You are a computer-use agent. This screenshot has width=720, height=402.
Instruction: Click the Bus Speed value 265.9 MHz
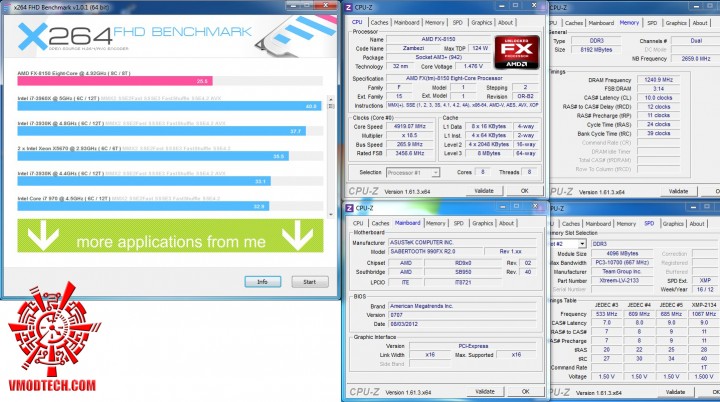point(410,144)
